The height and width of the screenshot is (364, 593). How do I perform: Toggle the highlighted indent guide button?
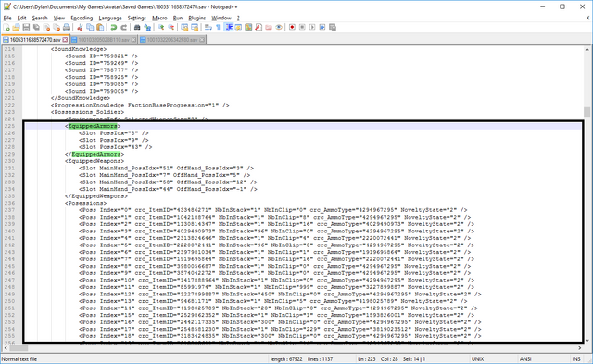click(229, 27)
